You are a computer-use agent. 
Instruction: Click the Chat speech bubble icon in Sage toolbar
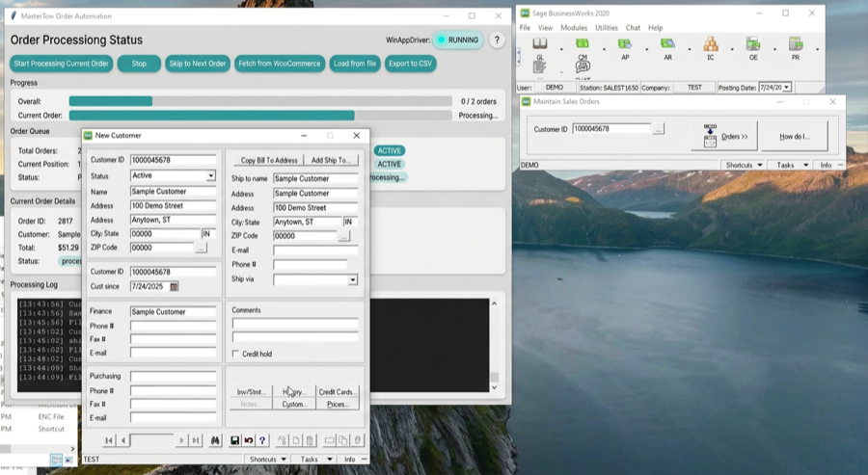pos(583,67)
